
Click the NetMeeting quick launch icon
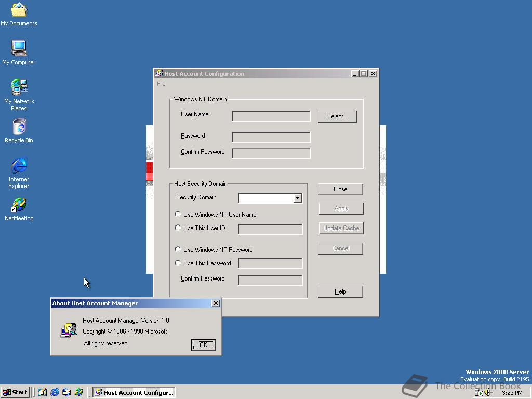(x=79, y=392)
